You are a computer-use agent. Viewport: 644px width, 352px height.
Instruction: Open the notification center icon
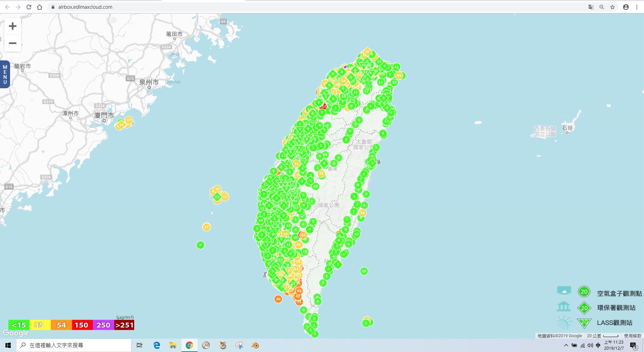[633, 346]
